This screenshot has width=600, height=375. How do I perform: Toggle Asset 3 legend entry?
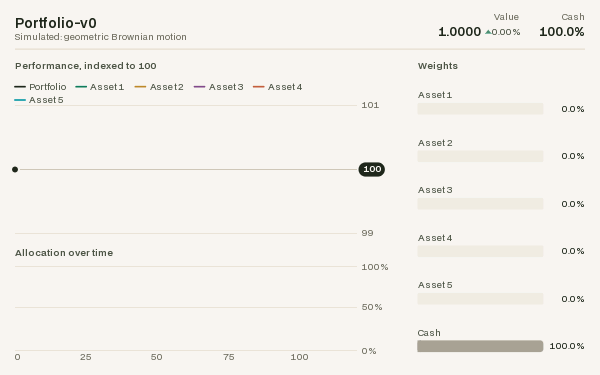pos(218,87)
